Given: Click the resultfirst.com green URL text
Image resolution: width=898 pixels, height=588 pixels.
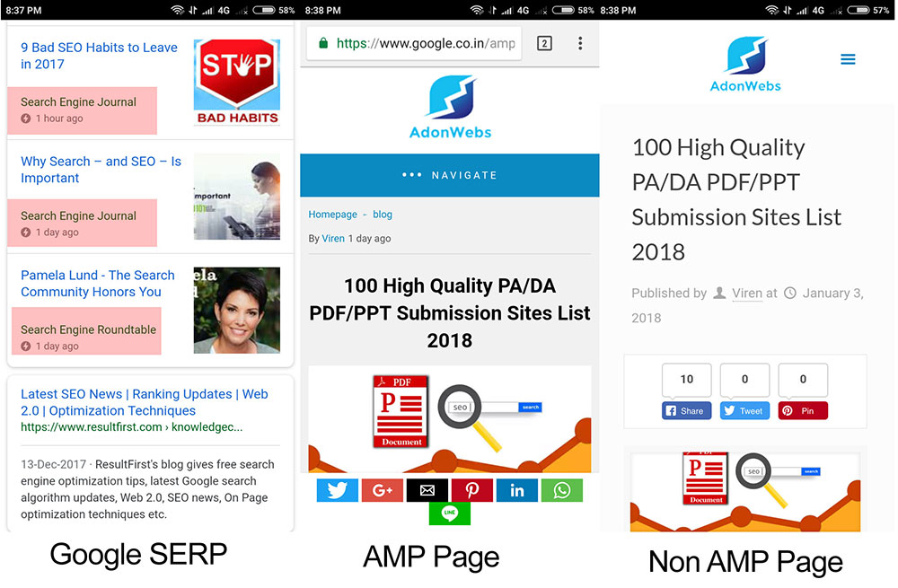Looking at the screenshot, I should click(132, 427).
